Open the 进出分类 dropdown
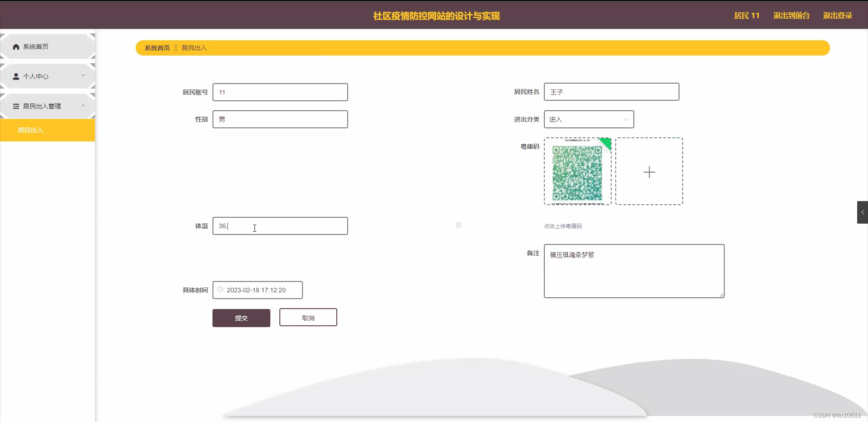The width and height of the screenshot is (868, 422). (589, 119)
